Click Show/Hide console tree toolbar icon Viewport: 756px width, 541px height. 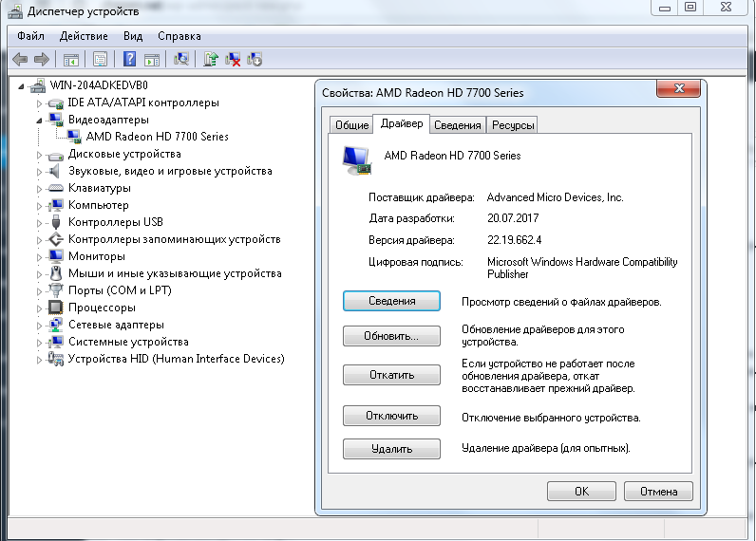click(x=70, y=59)
